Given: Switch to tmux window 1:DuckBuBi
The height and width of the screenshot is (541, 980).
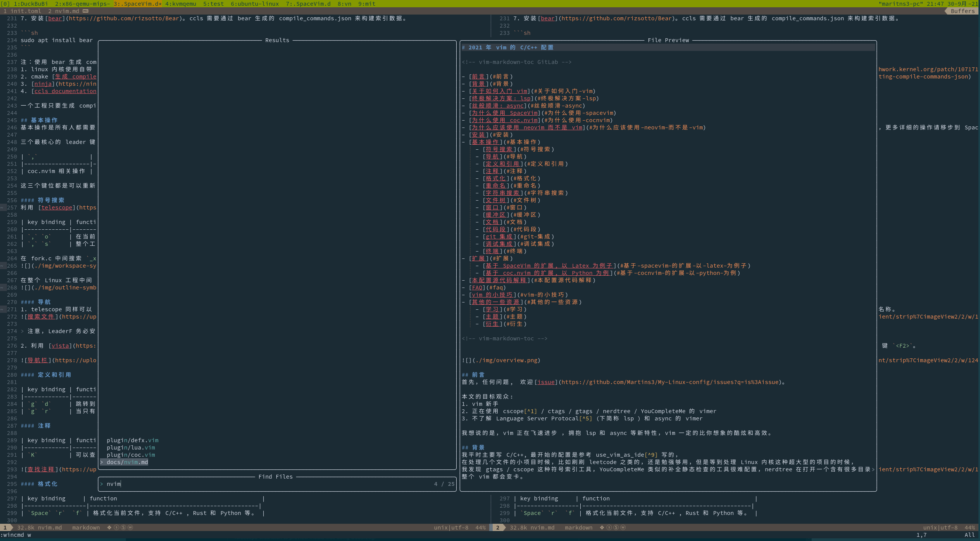Looking at the screenshot, I should (31, 4).
